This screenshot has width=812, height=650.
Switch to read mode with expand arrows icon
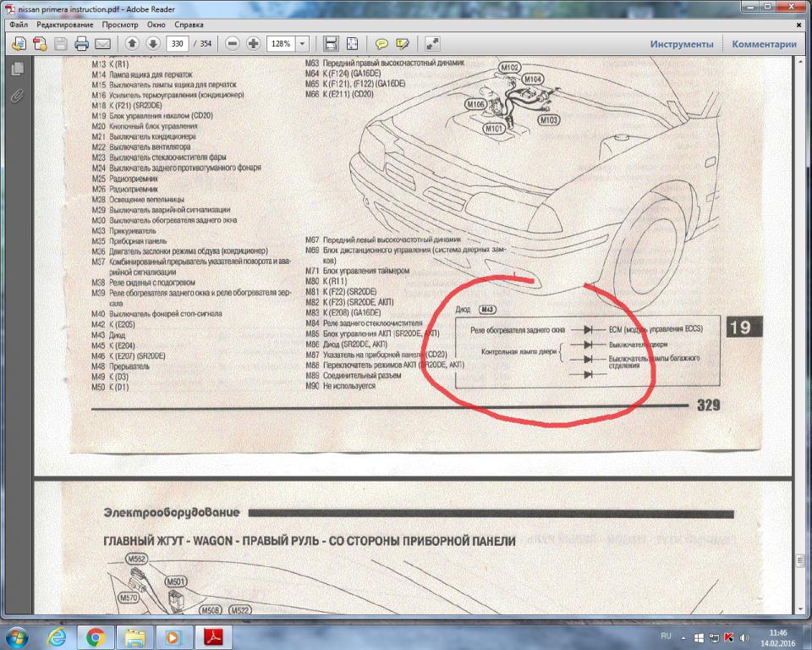[x=432, y=44]
